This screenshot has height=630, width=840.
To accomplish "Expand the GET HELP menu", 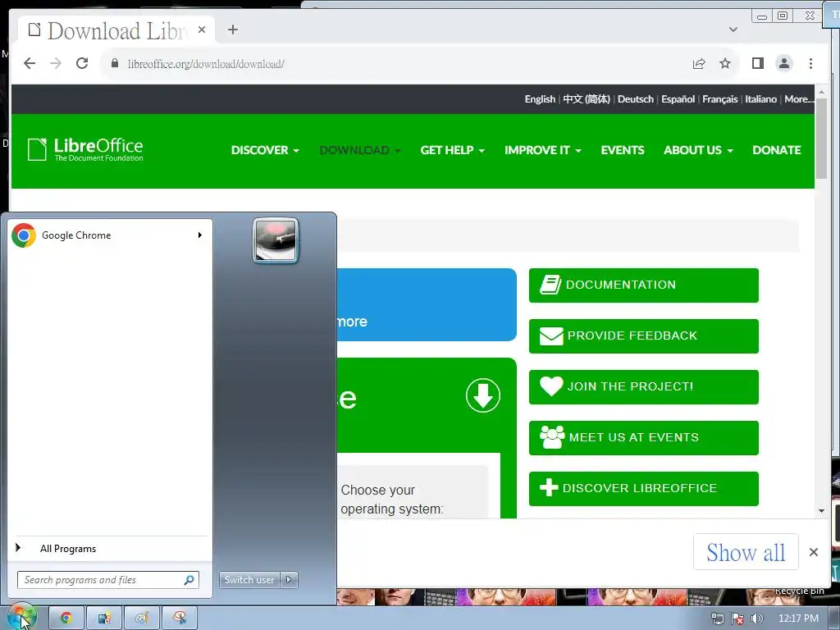I will pos(452,150).
